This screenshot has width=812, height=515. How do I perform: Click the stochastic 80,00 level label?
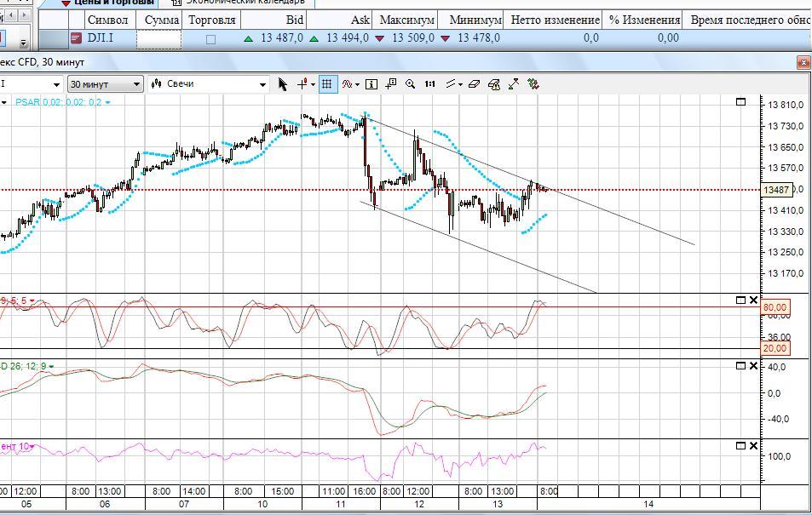coord(775,307)
